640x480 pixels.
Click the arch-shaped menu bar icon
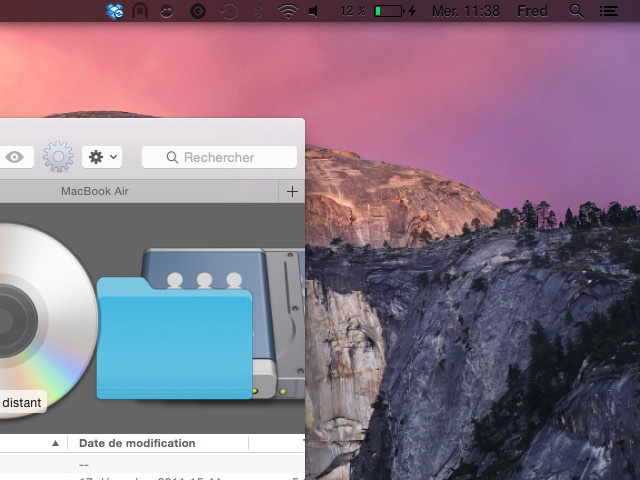(140, 11)
